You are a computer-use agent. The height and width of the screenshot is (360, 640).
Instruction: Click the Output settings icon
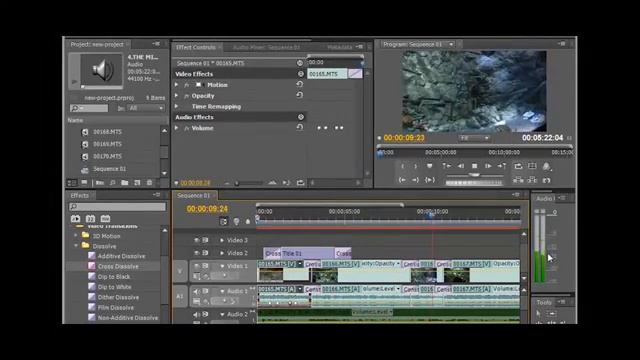click(x=546, y=166)
